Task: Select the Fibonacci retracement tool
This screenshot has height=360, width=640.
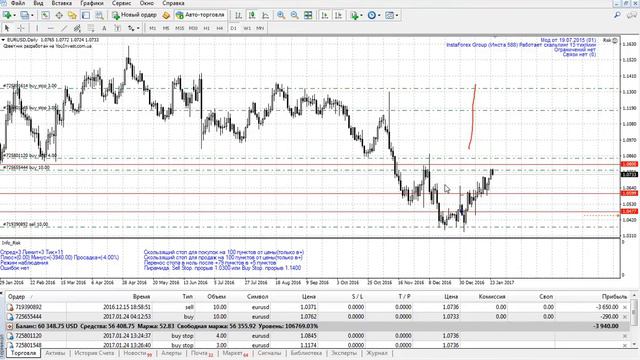Action: click(x=91, y=28)
